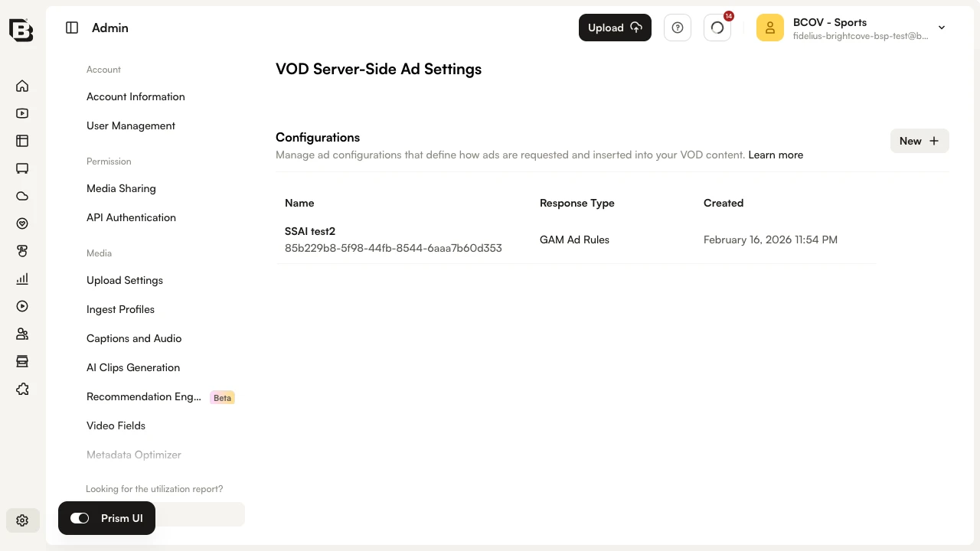Open API Authentication page
This screenshot has height=551, width=980.
131,217
